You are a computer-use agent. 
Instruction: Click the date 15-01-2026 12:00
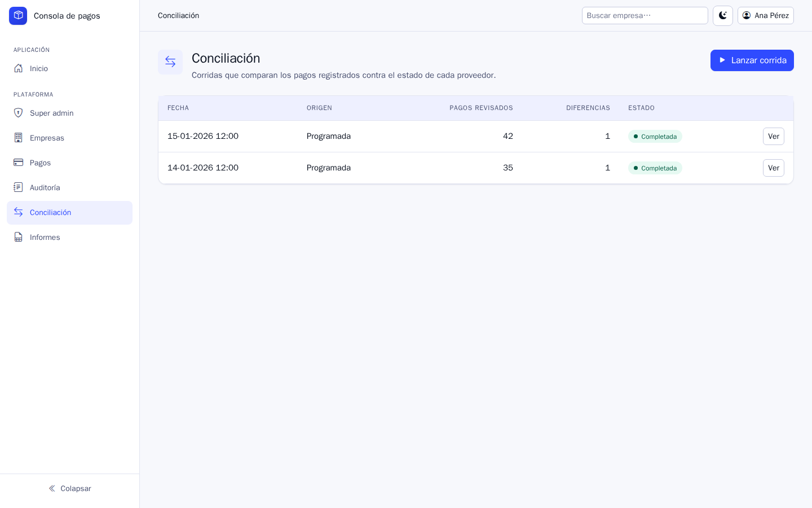tap(203, 136)
